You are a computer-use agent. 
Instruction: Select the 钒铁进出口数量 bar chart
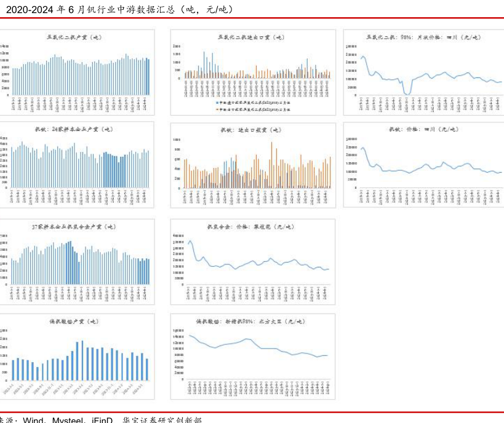pos(253,166)
